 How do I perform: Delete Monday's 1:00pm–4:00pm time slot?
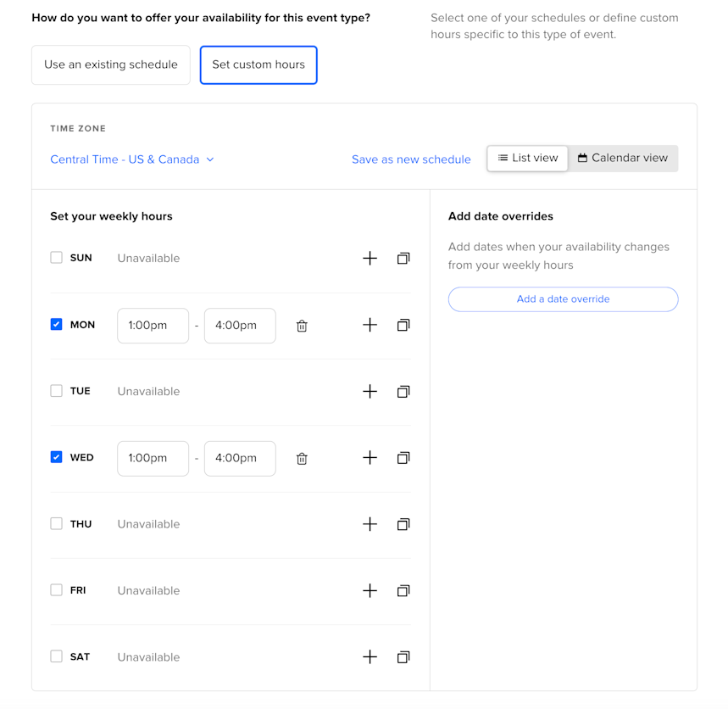click(302, 326)
